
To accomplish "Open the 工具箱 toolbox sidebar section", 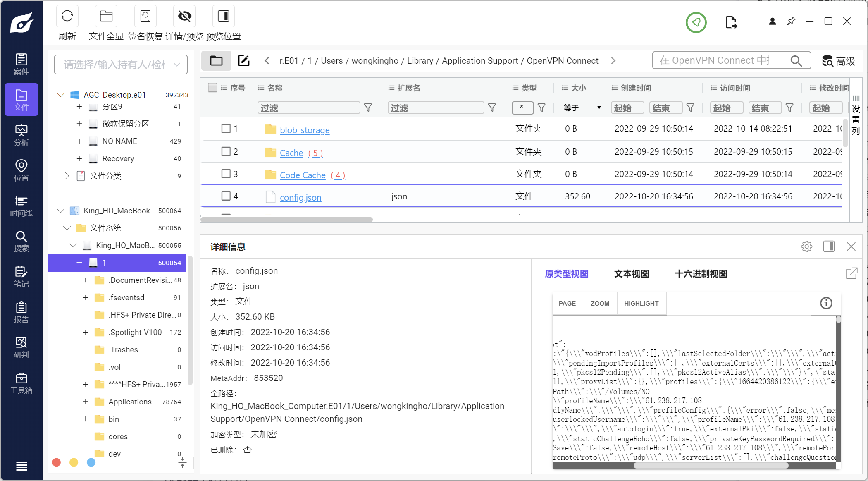I will [21, 383].
